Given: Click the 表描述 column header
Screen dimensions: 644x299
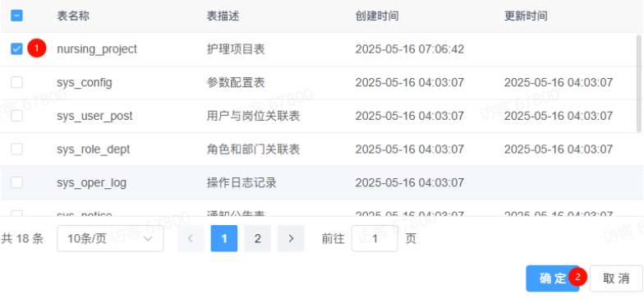Looking at the screenshot, I should click(x=223, y=16).
